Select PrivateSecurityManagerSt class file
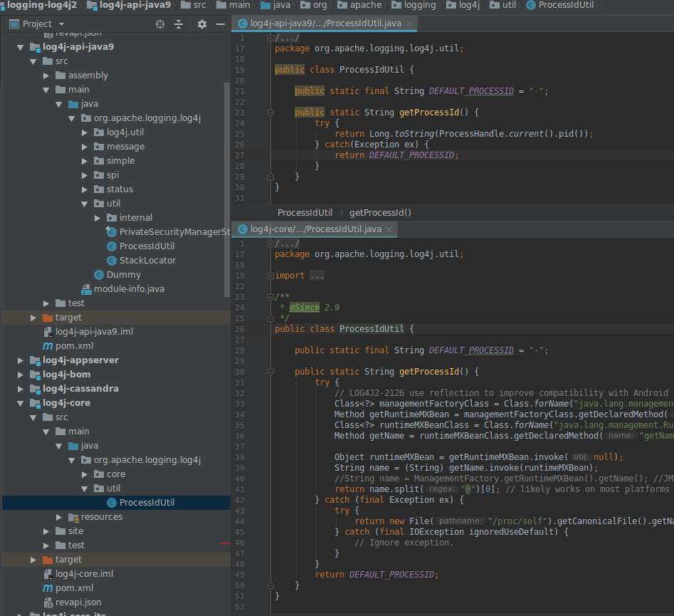 [168, 232]
